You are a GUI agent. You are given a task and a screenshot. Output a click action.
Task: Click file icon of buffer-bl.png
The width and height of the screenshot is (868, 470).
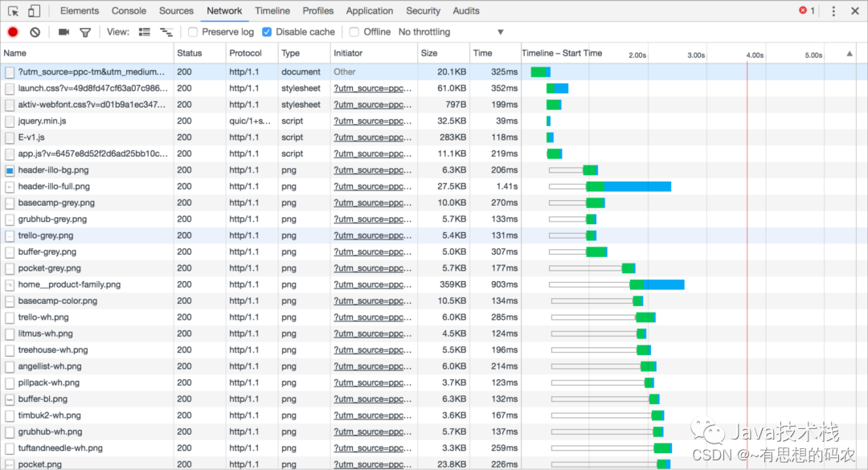point(10,399)
